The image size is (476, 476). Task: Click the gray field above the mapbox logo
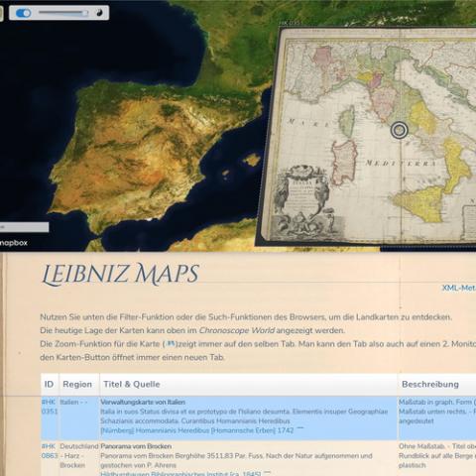click(x=24, y=227)
